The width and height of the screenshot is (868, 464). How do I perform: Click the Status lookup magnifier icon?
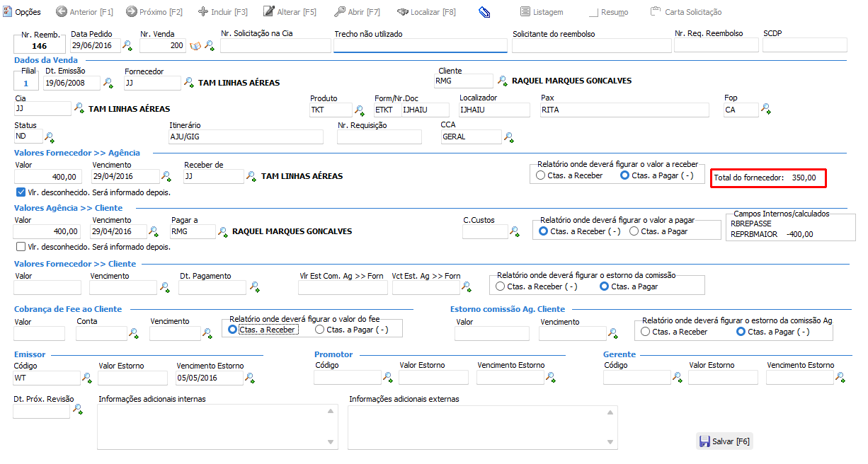(x=50, y=137)
